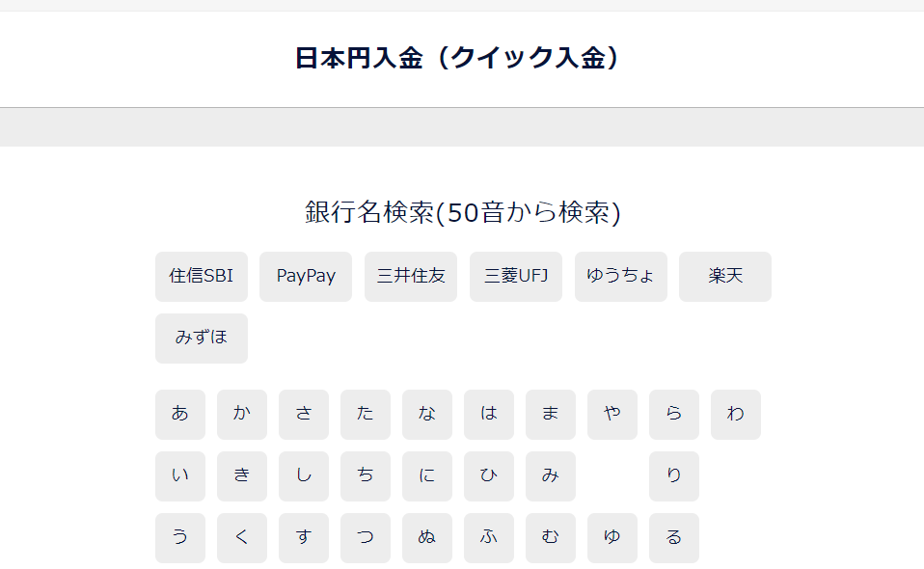Choose the 楽天 bank button
The height and width of the screenshot is (569, 924).
click(725, 277)
